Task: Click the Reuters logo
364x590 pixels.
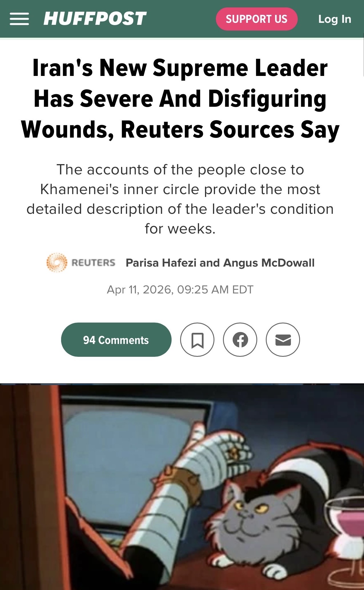Action: pyautogui.click(x=81, y=263)
